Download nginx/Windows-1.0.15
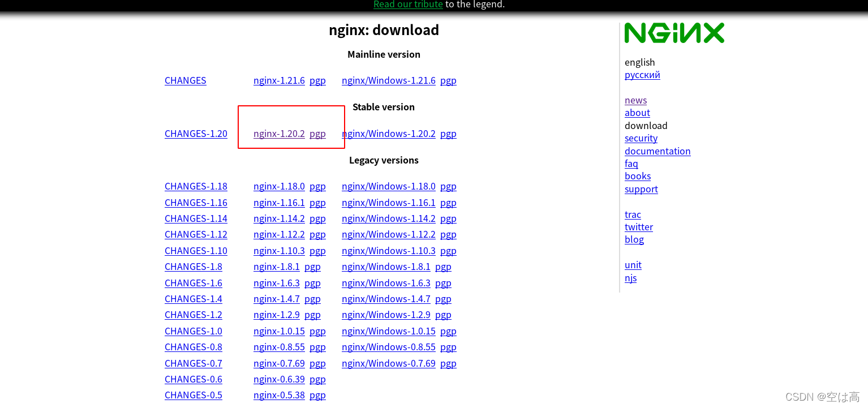The width and height of the screenshot is (868, 408). (389, 331)
